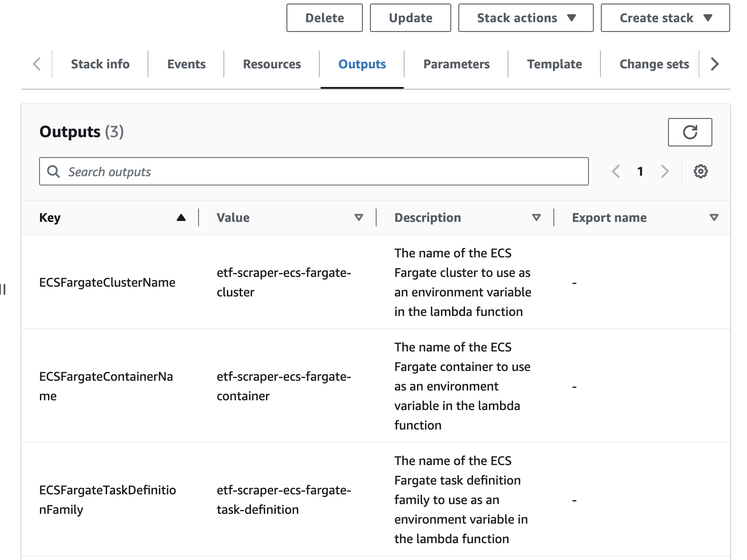
Task: Select the Outputs tab
Action: click(x=362, y=64)
